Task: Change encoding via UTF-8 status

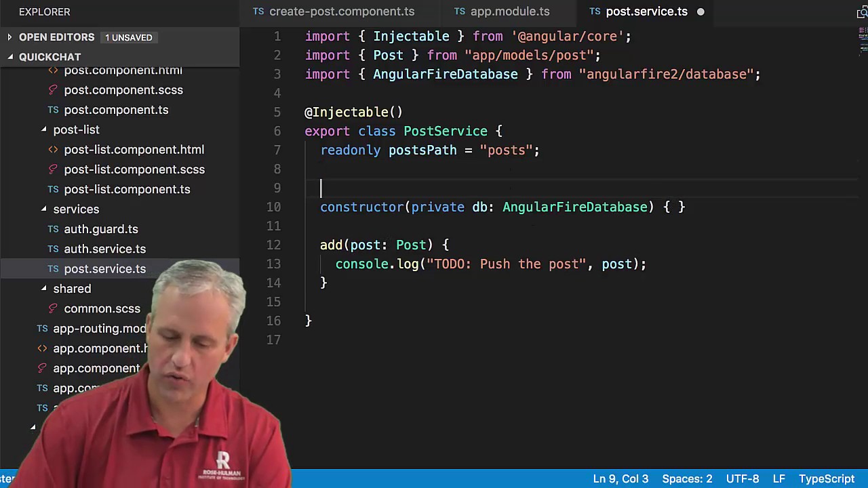Action: [743, 479]
